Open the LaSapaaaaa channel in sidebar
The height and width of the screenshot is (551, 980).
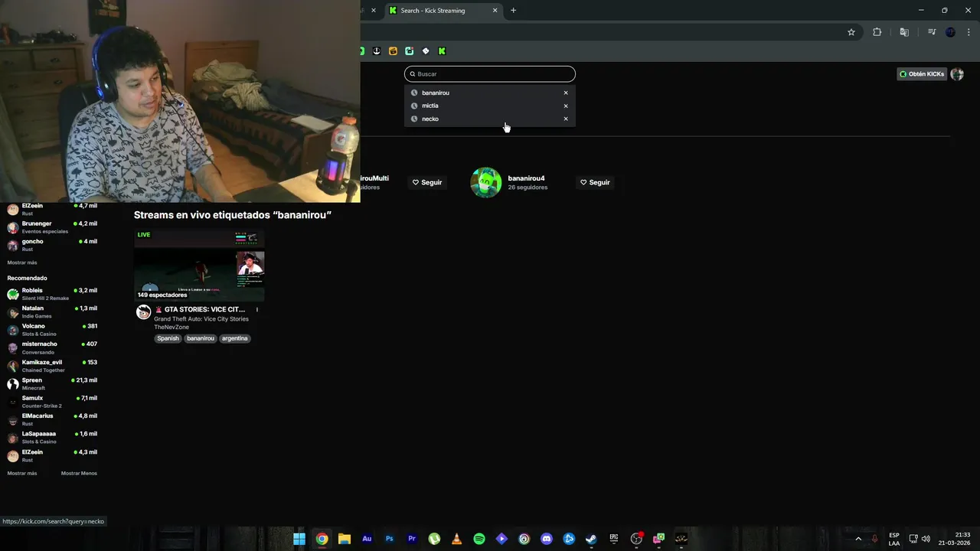(52, 438)
